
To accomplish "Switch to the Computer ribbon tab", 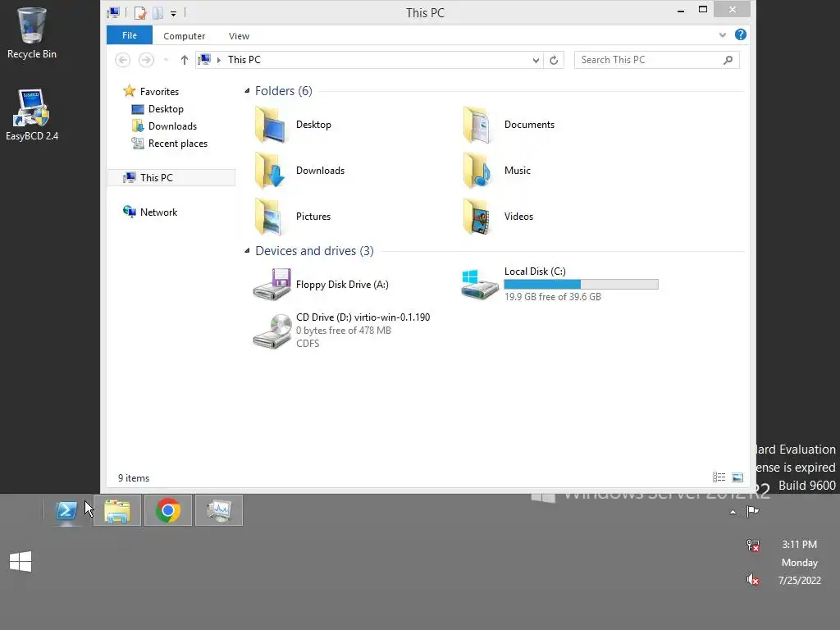I will (185, 36).
